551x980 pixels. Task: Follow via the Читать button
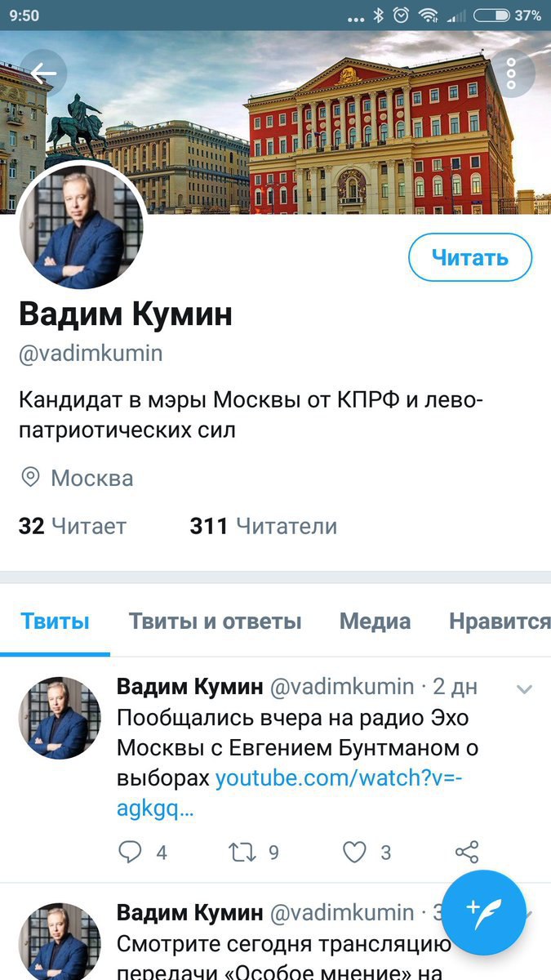click(x=470, y=257)
